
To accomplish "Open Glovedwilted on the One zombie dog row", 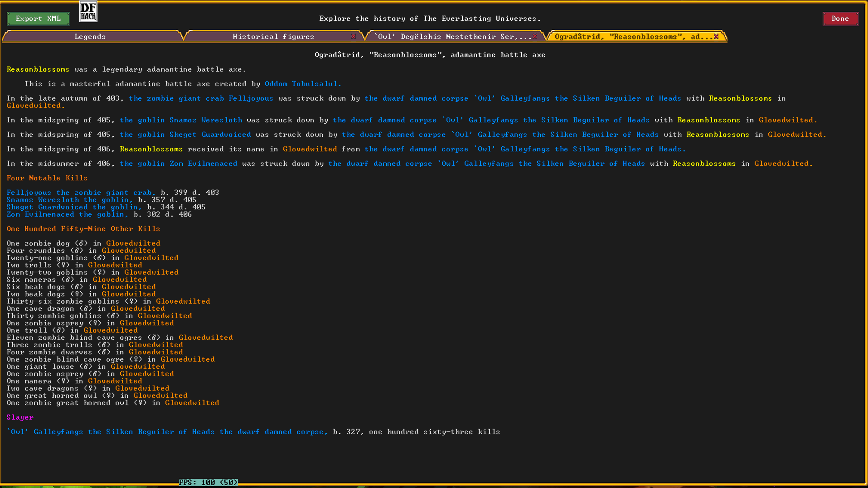I will (133, 243).
